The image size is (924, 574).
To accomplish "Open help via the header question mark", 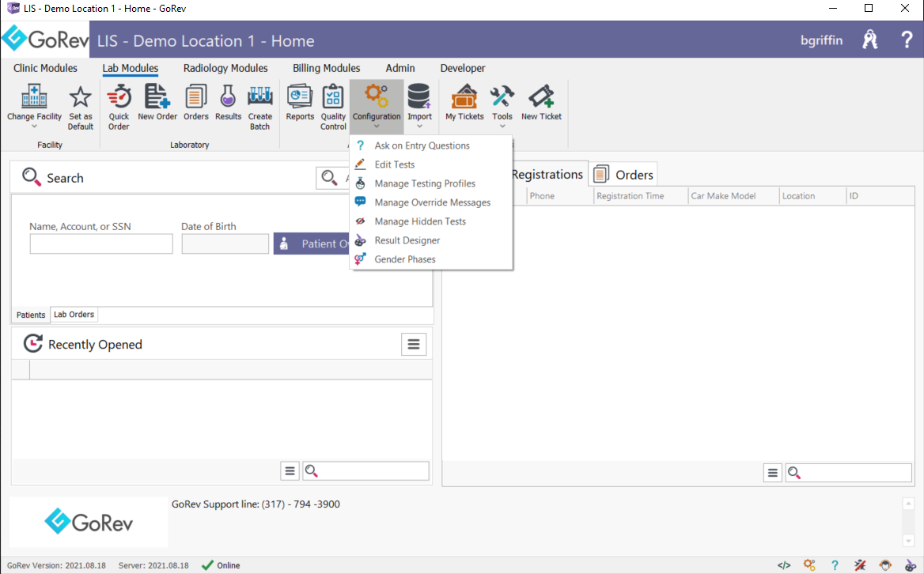I will (x=907, y=40).
